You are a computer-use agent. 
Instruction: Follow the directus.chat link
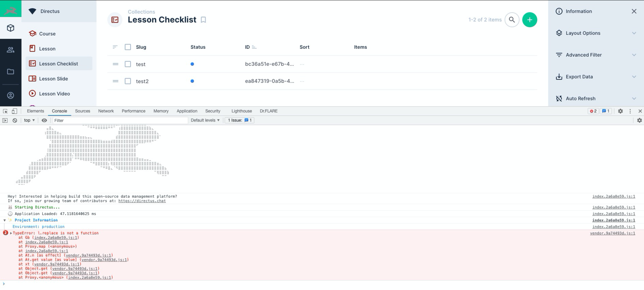point(142,201)
